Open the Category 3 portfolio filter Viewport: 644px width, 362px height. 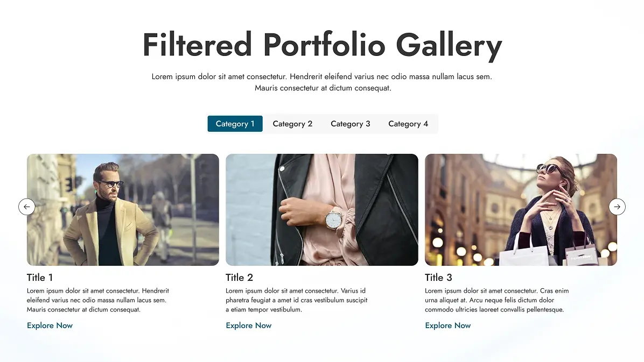(351, 123)
